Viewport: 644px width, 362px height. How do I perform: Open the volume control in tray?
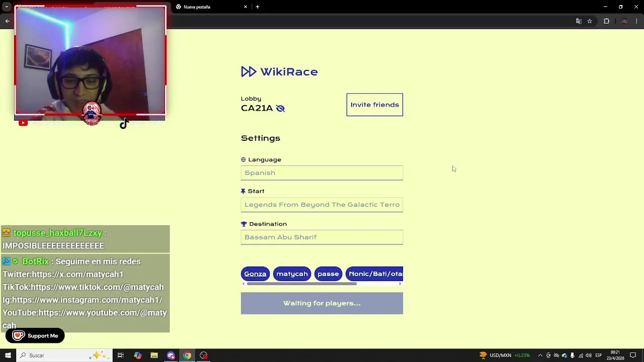[x=589, y=355]
